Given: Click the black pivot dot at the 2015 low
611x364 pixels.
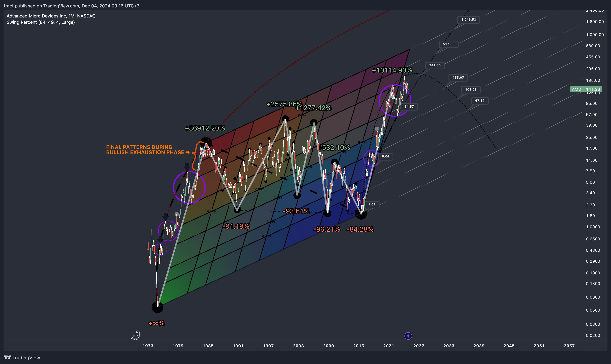Looking at the screenshot, I should (x=361, y=214).
